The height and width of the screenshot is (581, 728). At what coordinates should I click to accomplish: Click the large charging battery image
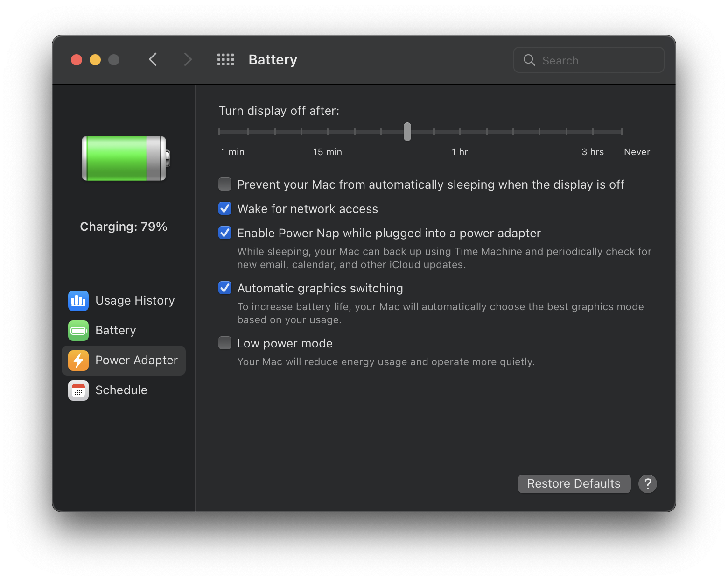[x=125, y=158]
